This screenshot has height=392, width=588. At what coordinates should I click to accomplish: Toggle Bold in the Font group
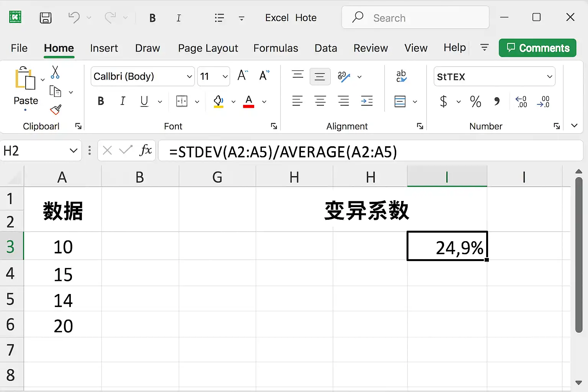coord(101,101)
